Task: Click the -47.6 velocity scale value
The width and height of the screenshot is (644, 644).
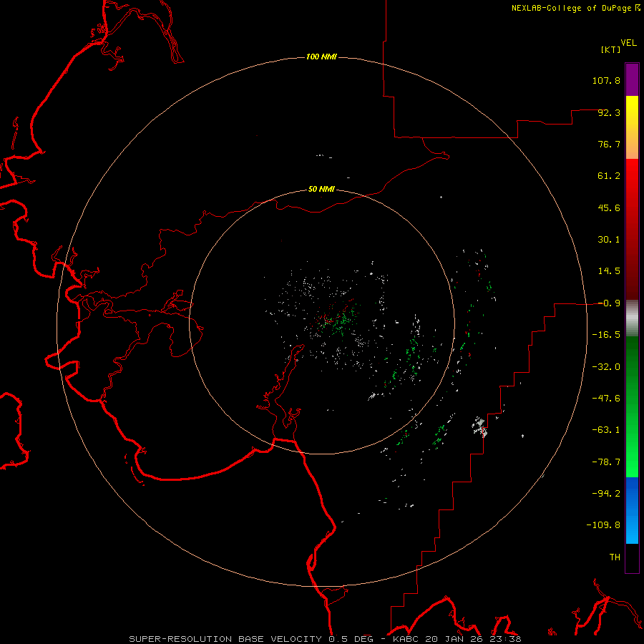Action: point(606,399)
